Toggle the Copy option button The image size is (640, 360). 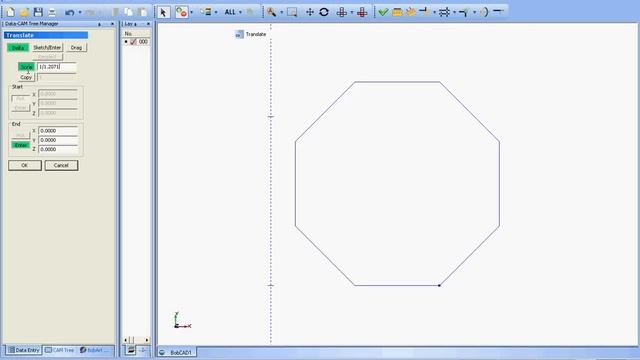pos(27,77)
